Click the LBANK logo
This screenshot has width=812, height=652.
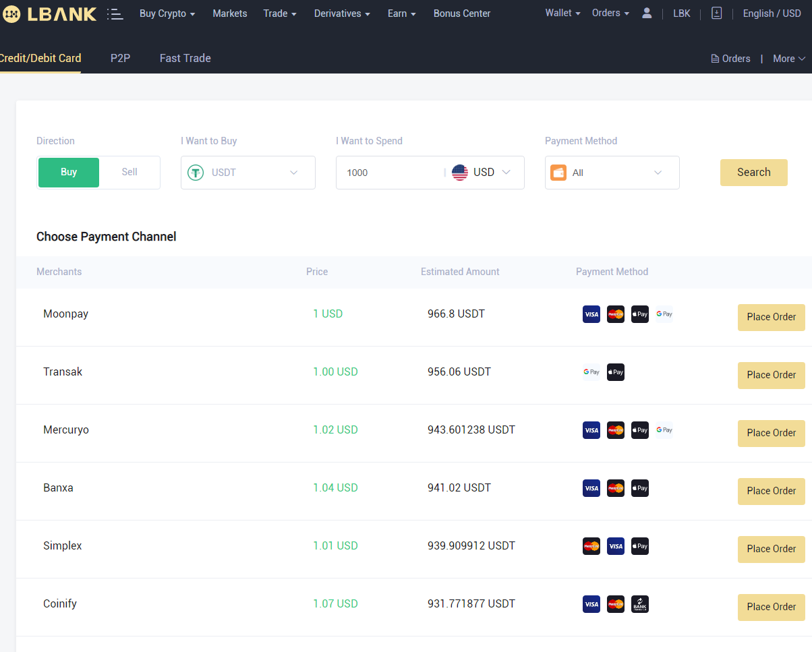pos(50,13)
